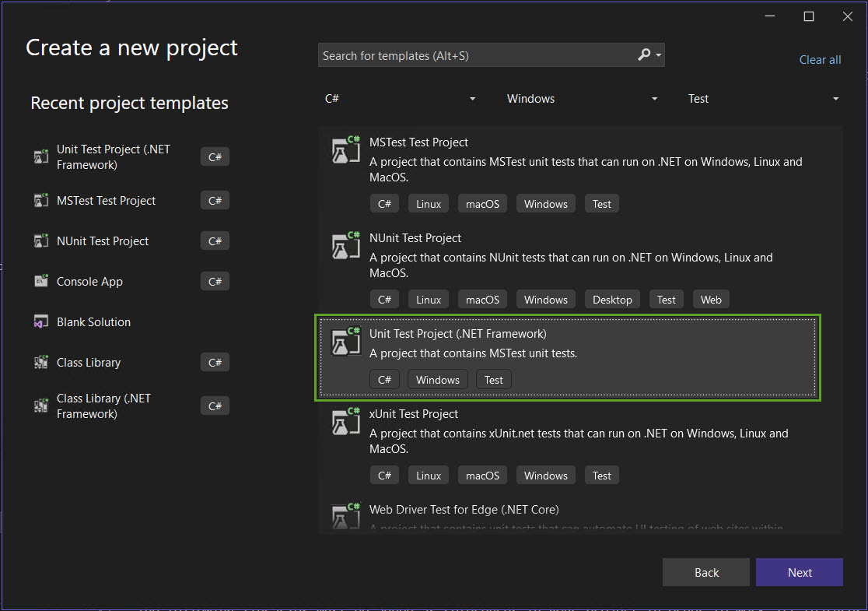Click the Web Driver Test for Edge icon
This screenshot has height=611, width=868.
(x=345, y=516)
